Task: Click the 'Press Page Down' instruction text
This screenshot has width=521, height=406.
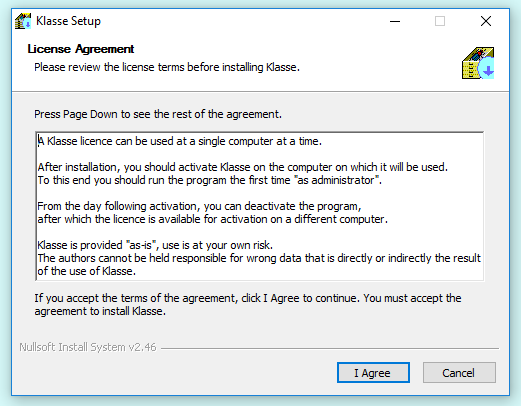Action: pos(158,114)
